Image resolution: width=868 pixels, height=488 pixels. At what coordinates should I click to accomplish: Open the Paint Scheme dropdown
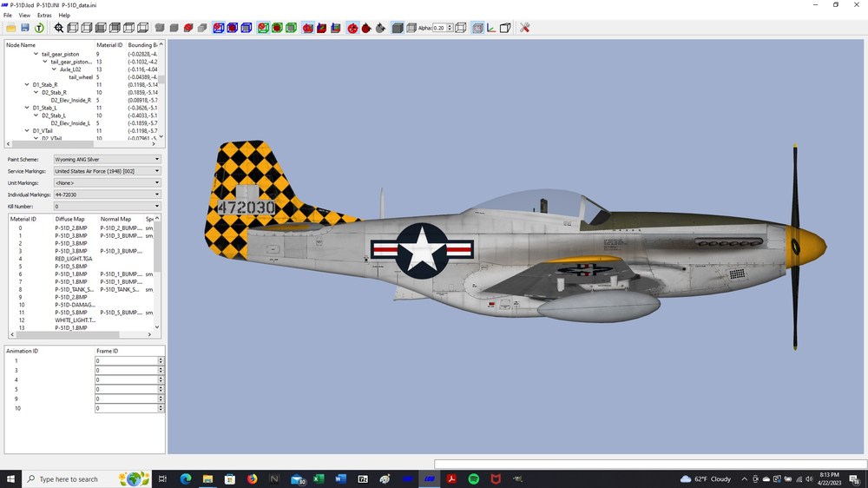[107, 159]
